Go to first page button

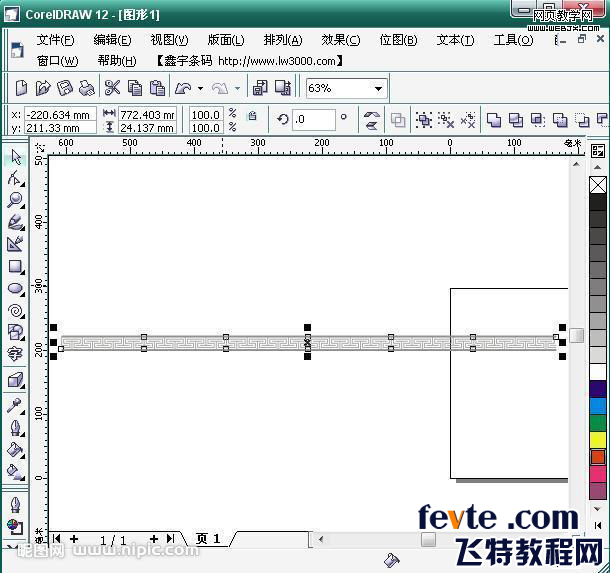tap(56, 539)
